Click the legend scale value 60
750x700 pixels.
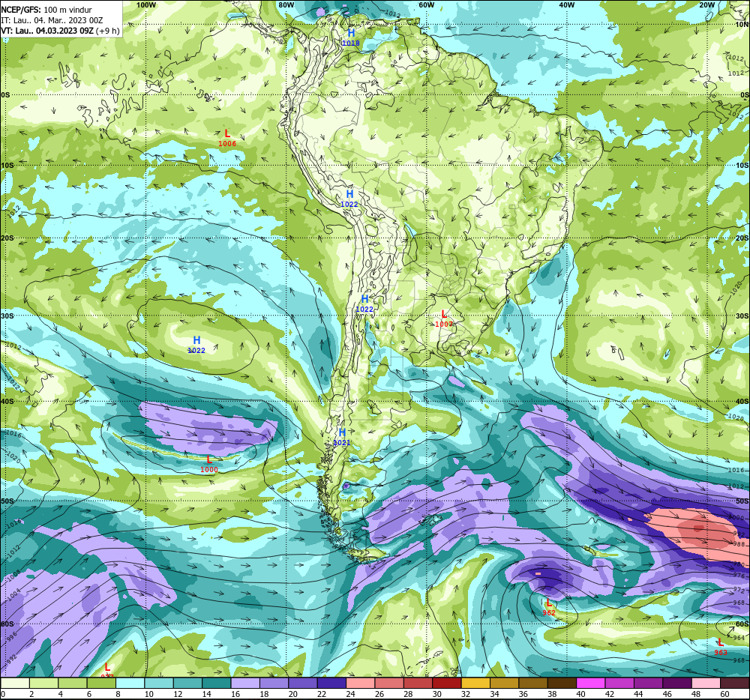click(x=724, y=694)
